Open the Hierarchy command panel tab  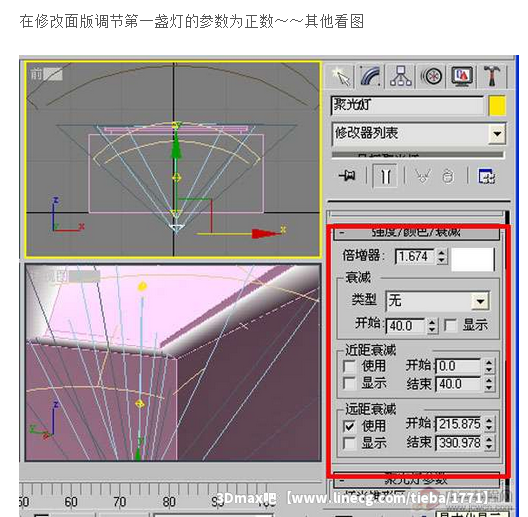[x=400, y=76]
